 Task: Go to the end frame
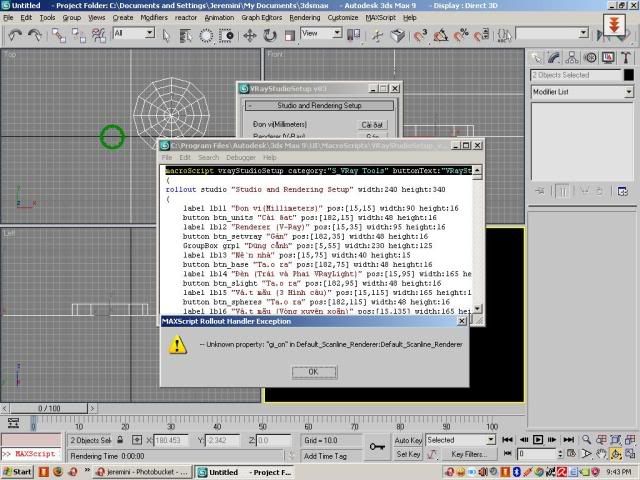568,440
